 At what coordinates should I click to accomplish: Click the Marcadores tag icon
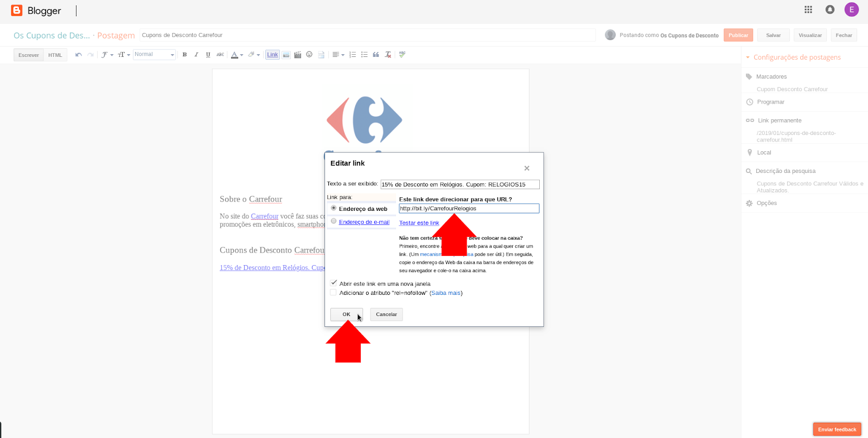pyautogui.click(x=749, y=76)
